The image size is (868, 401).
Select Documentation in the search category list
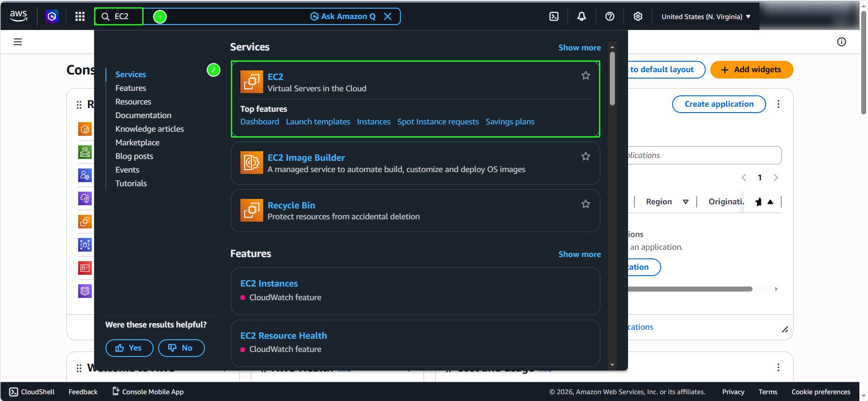tap(143, 115)
